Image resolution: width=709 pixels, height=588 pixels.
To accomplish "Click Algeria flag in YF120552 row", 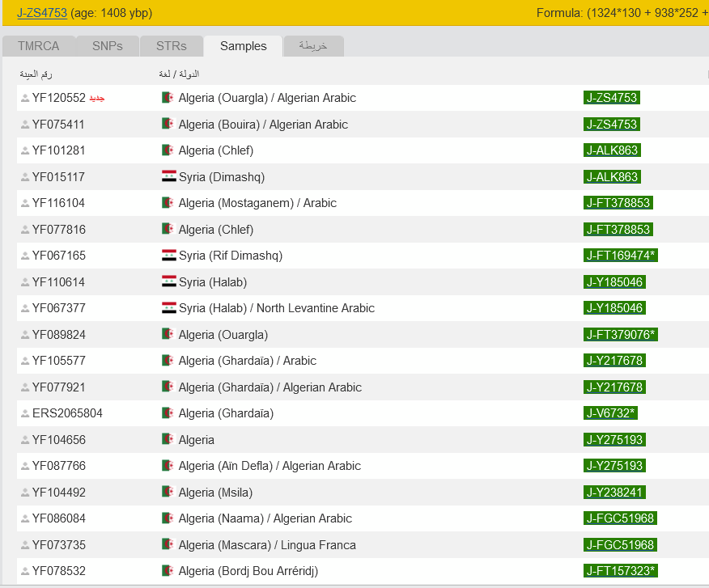I will point(168,97).
